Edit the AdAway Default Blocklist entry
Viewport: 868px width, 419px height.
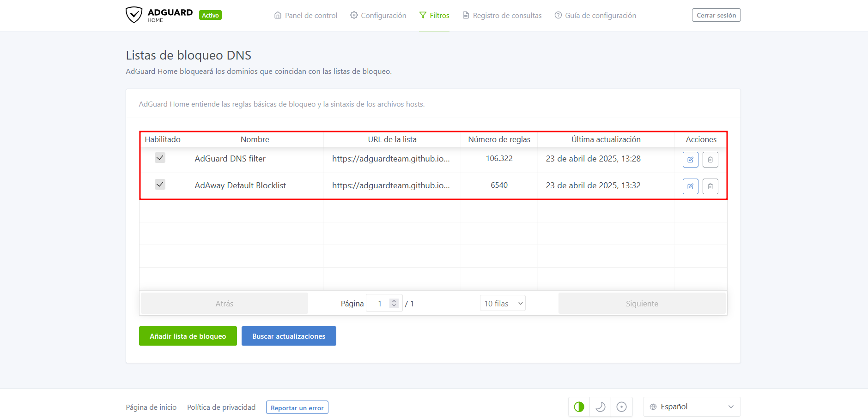point(690,186)
